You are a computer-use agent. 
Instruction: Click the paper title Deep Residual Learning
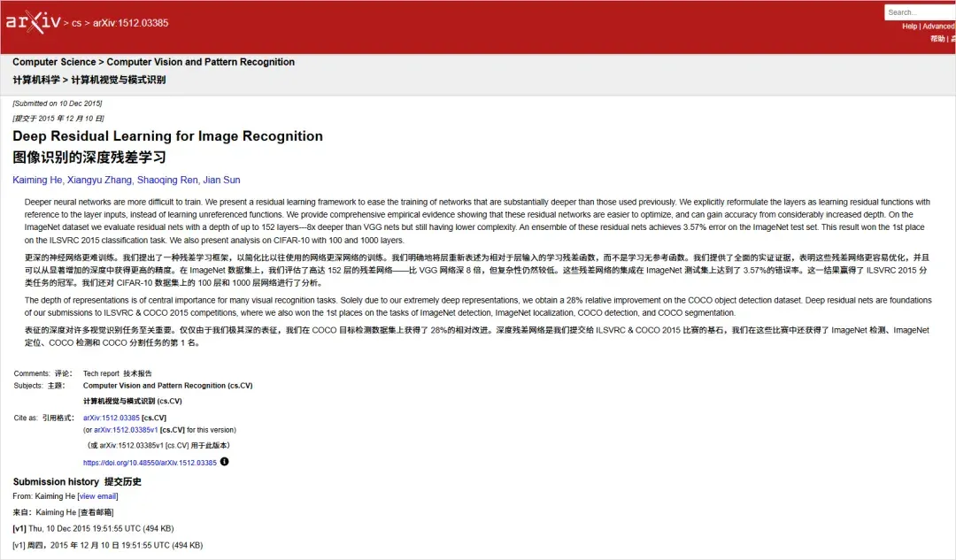click(x=167, y=136)
